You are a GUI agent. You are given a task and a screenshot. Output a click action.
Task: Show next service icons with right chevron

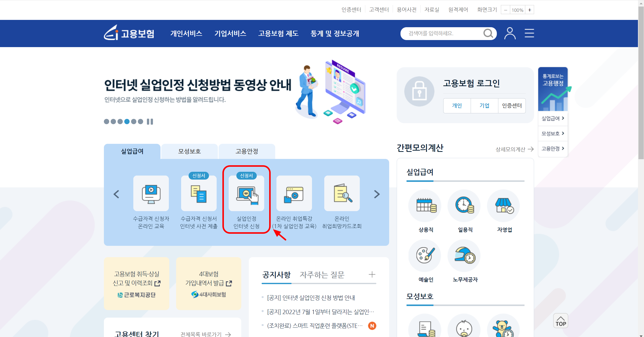[377, 194]
